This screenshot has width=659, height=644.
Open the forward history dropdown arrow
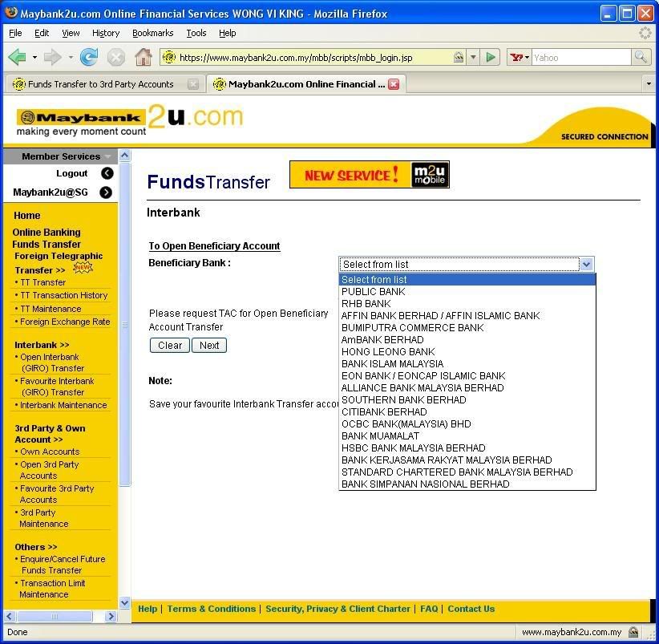[x=71, y=58]
